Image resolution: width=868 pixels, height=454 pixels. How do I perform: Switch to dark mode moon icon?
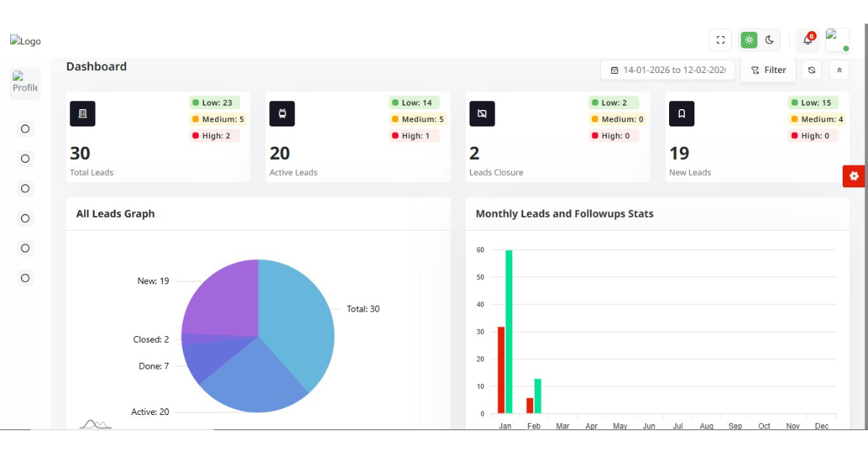coord(770,40)
